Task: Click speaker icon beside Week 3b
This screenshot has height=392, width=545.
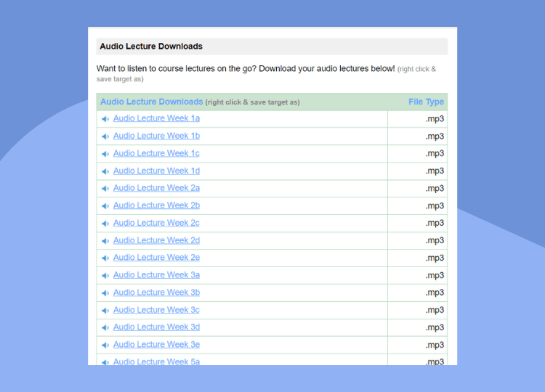Action: click(x=105, y=293)
